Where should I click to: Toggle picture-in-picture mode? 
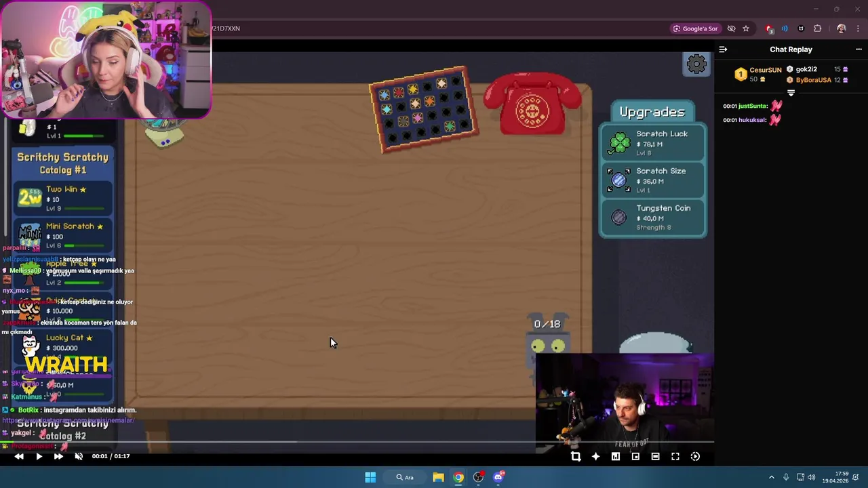coord(635,456)
